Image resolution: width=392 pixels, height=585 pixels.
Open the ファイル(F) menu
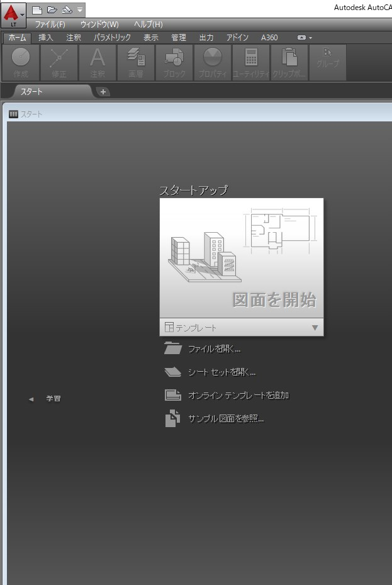click(50, 25)
